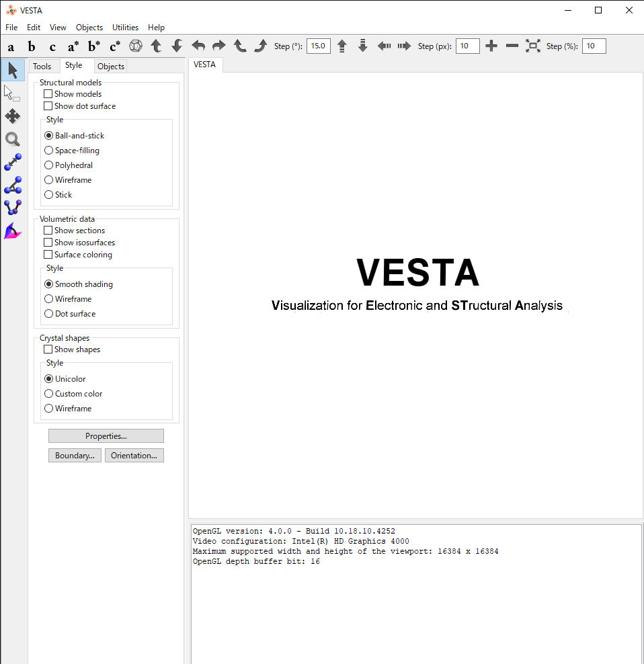Image resolution: width=644 pixels, height=664 pixels.
Task: Switch to the Objects tab
Action: (x=110, y=67)
